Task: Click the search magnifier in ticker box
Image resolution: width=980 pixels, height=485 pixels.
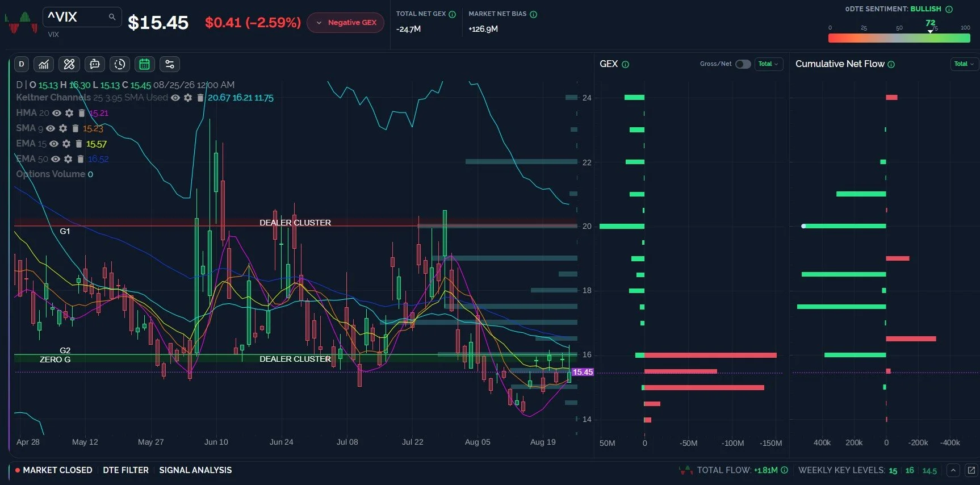Action: point(112,17)
